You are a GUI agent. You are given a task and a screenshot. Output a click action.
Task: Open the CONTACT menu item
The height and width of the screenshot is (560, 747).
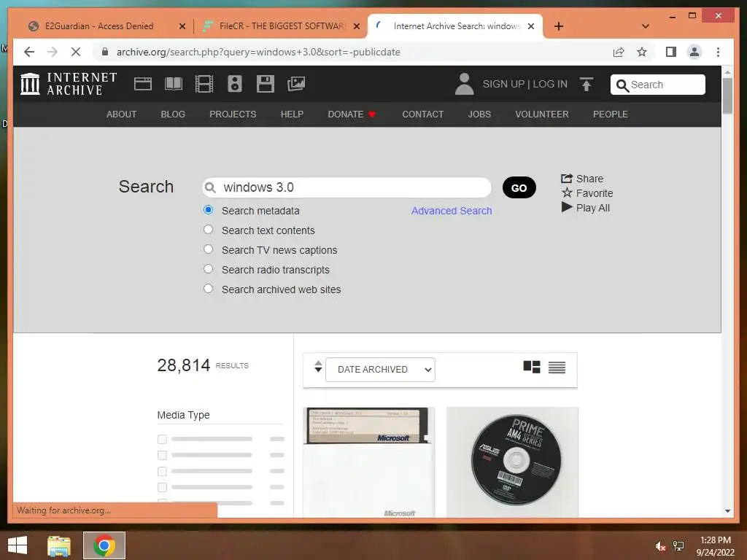pos(422,114)
